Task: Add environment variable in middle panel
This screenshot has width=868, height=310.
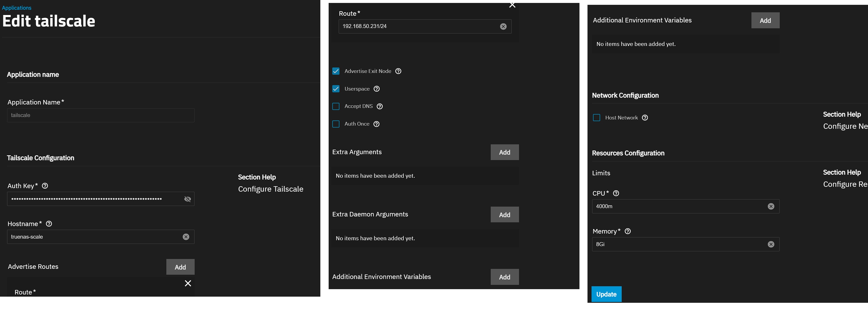Action: click(x=504, y=277)
